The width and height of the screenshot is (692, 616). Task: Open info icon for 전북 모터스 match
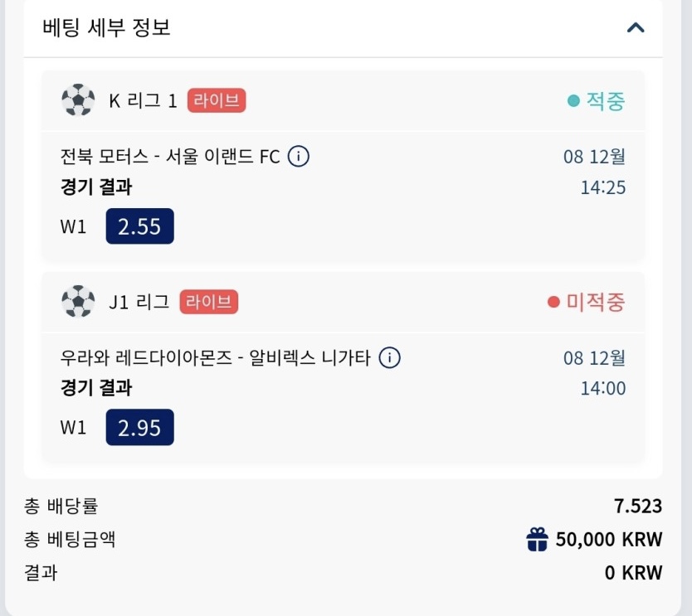299,156
